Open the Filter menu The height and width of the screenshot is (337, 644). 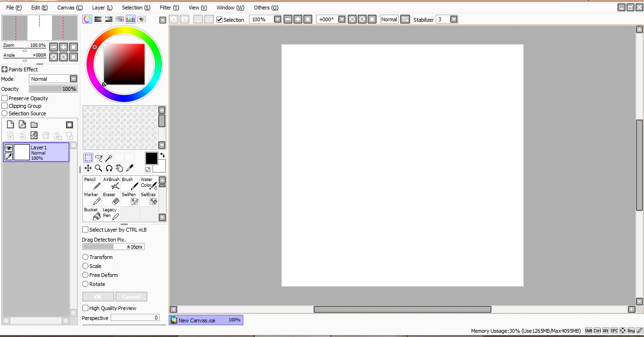(169, 8)
